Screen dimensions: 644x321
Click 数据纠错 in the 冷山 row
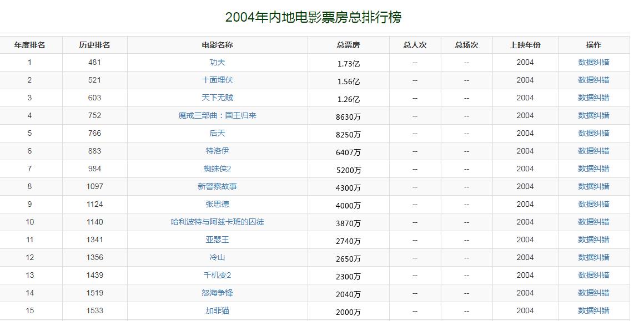(x=593, y=257)
